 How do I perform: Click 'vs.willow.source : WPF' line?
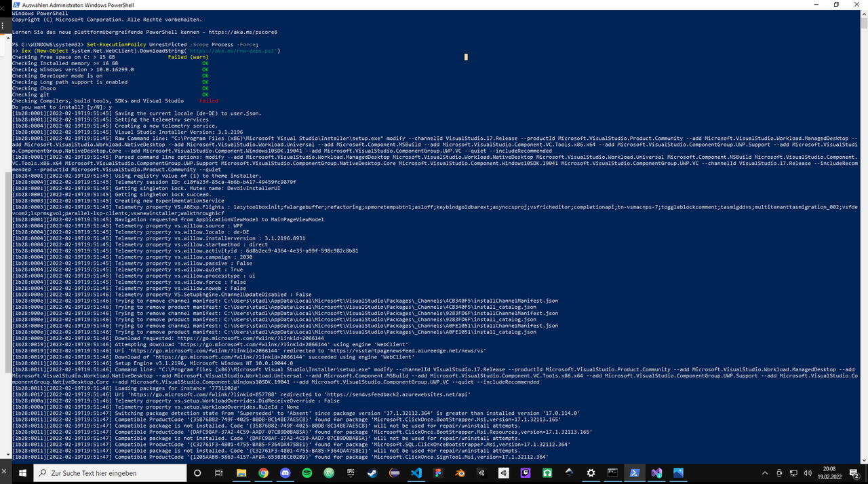(127, 226)
